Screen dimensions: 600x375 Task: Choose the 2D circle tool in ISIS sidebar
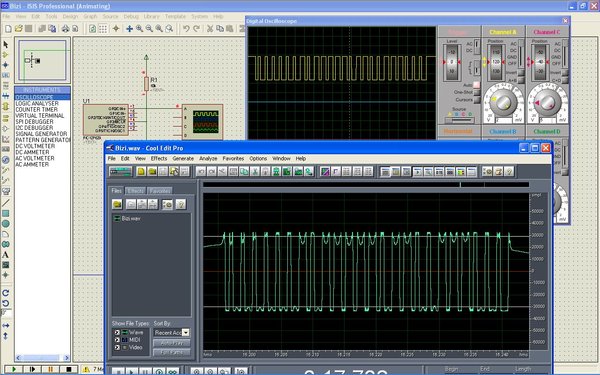(5, 223)
